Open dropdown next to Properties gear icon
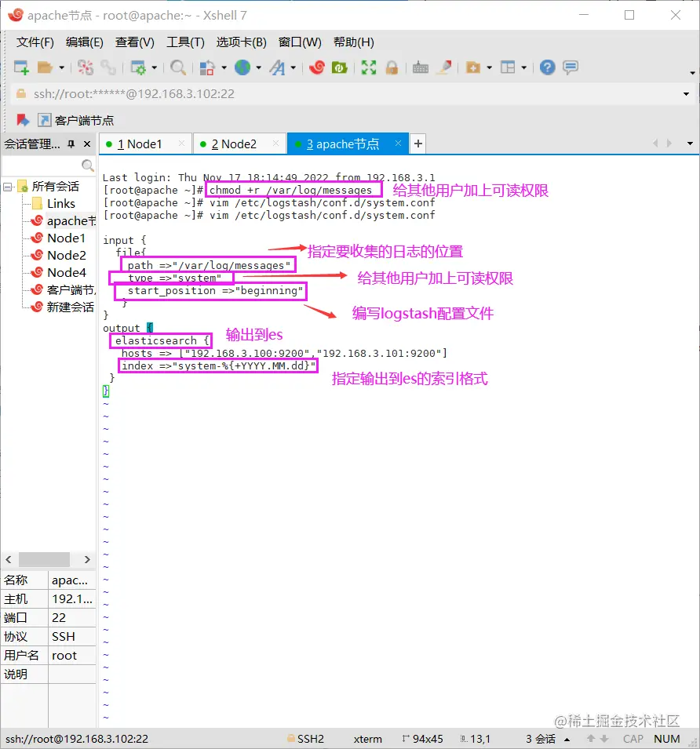700x749 pixels. [x=155, y=67]
